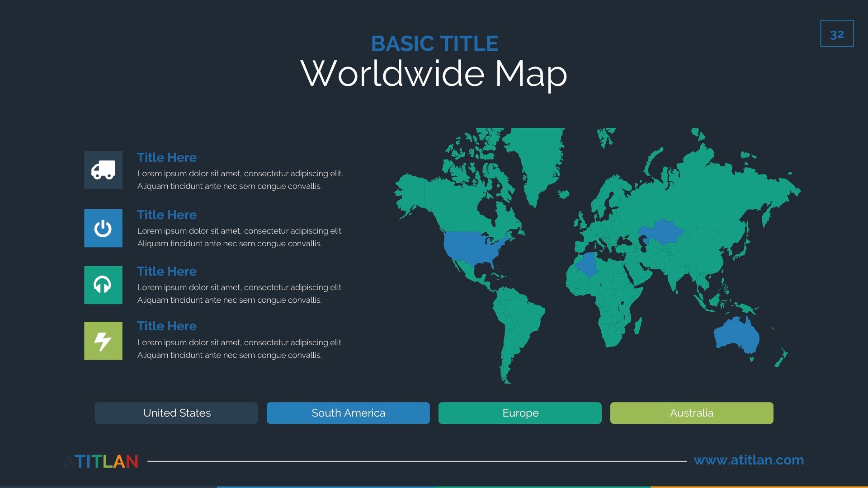Select Lorem ipsum paragraph beside lightning icon
The width and height of the screenshot is (868, 488).
240,349
